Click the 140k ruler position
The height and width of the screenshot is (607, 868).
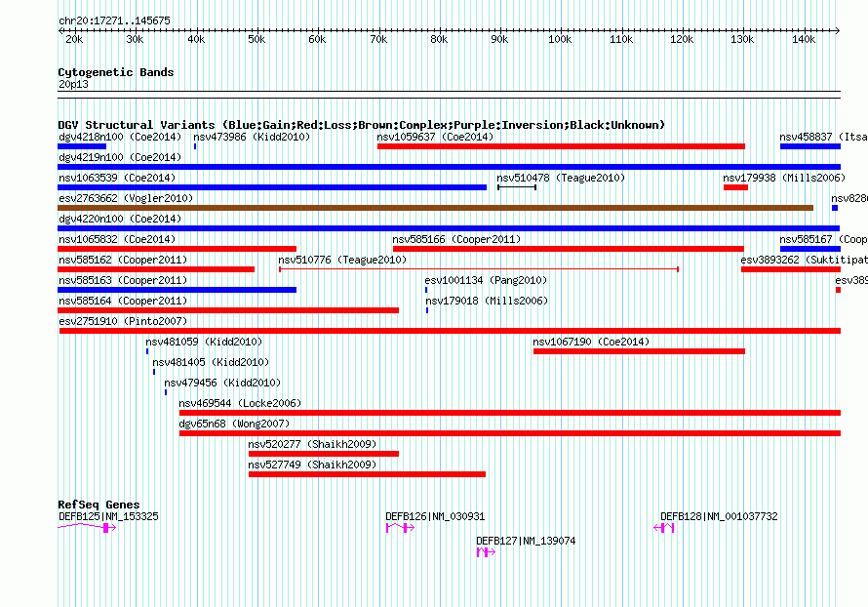click(804, 39)
